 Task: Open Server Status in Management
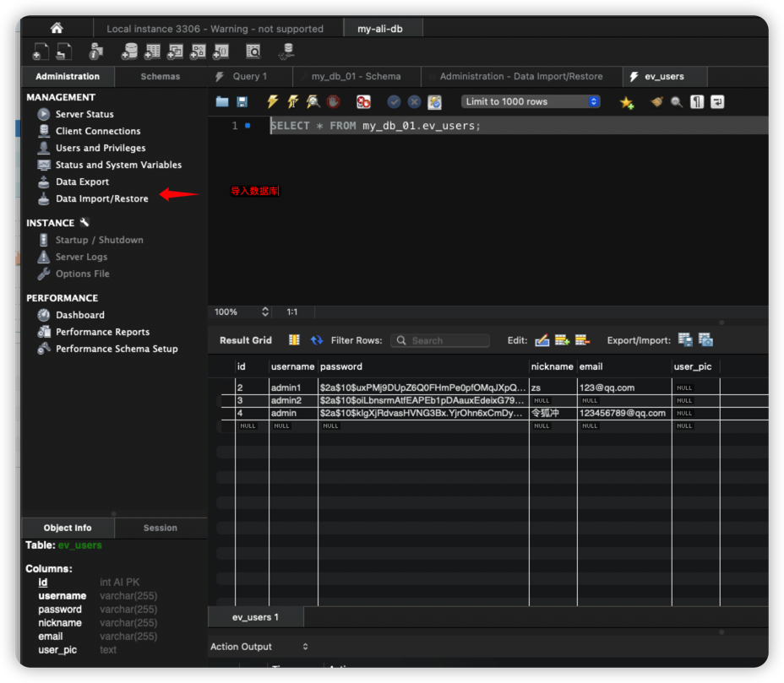(84, 114)
